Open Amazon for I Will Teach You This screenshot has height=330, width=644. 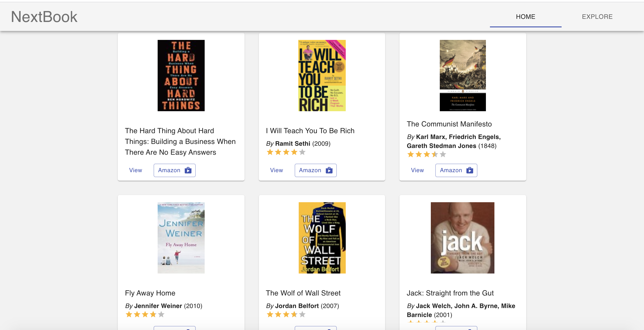click(x=316, y=170)
